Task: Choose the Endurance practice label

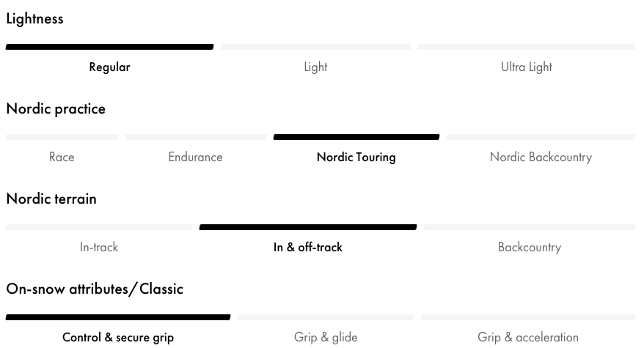Action: [x=196, y=157]
